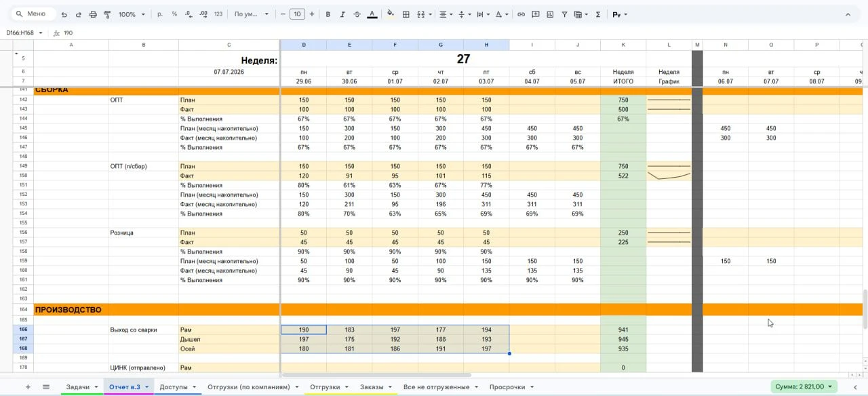Increase decimal places

point(203,14)
